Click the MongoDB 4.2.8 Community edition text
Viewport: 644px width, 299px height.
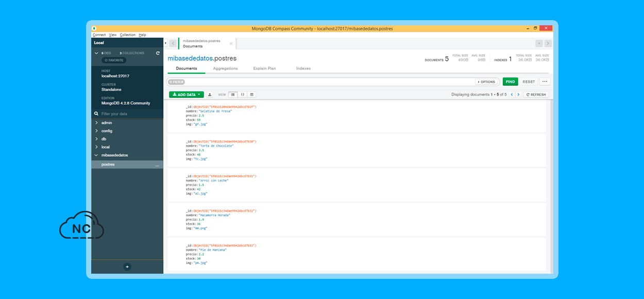coord(126,103)
